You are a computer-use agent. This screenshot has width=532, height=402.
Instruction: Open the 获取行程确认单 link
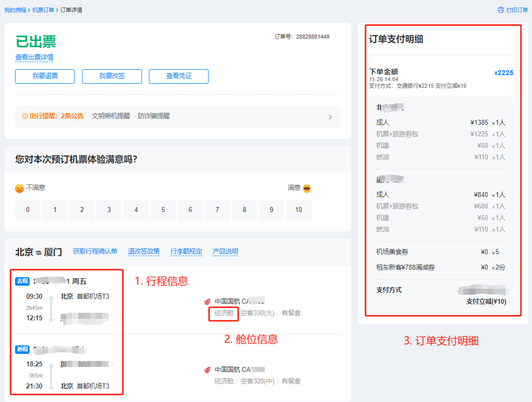pyautogui.click(x=95, y=252)
